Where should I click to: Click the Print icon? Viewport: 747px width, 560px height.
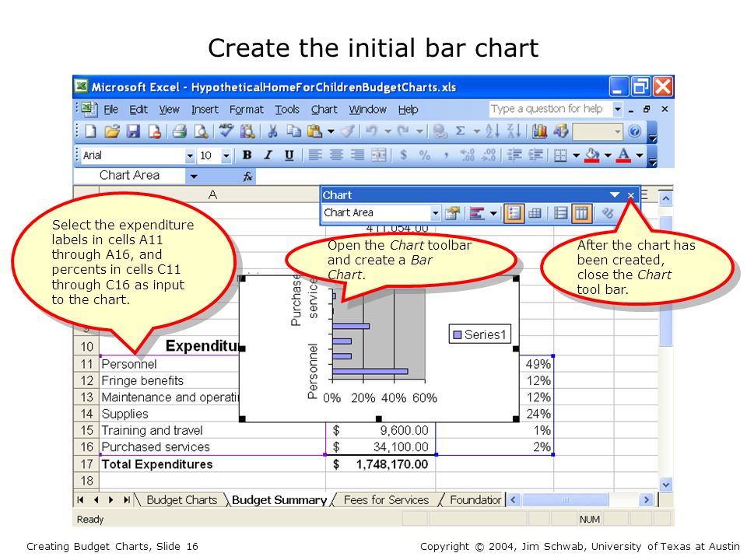point(180,131)
